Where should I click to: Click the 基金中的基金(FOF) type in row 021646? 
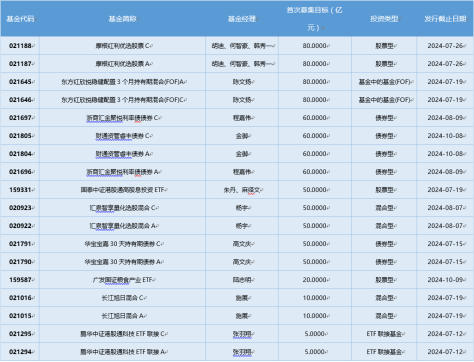384,100
